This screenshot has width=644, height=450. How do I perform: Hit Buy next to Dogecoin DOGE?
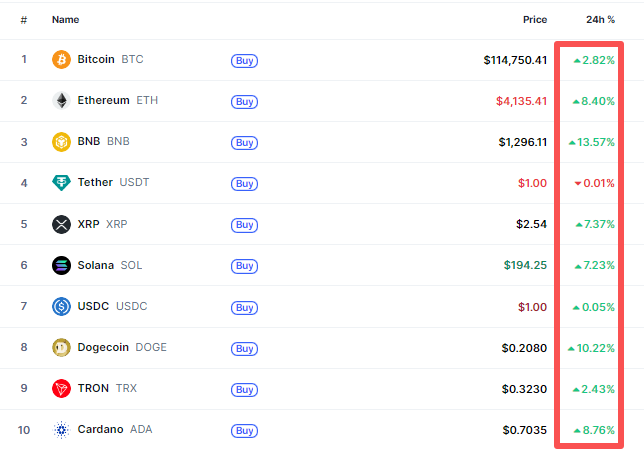[244, 348]
